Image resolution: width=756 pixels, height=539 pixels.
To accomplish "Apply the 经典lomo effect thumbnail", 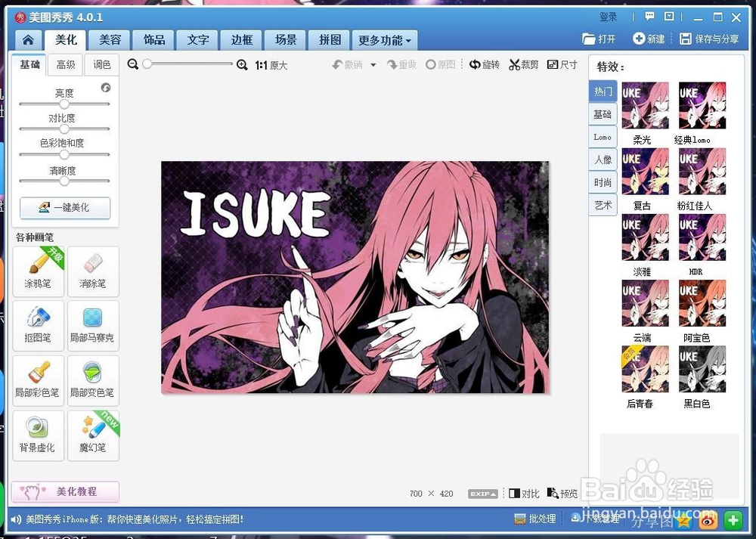I will 702,106.
